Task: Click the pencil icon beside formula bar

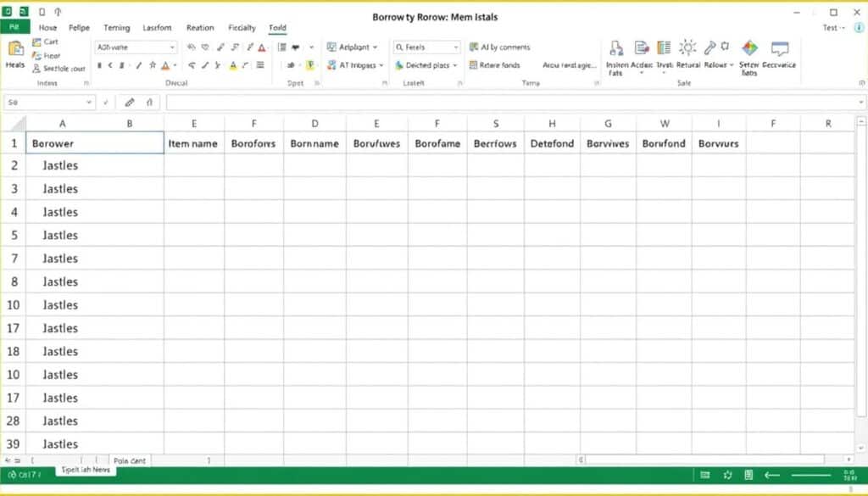Action: 130,103
